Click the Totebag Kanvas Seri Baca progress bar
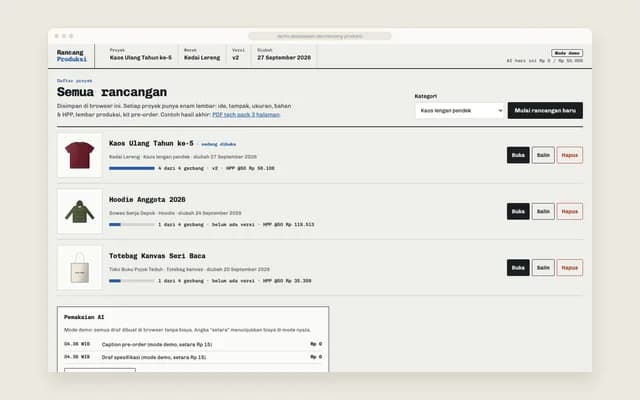The height and width of the screenshot is (400, 640). (x=132, y=281)
